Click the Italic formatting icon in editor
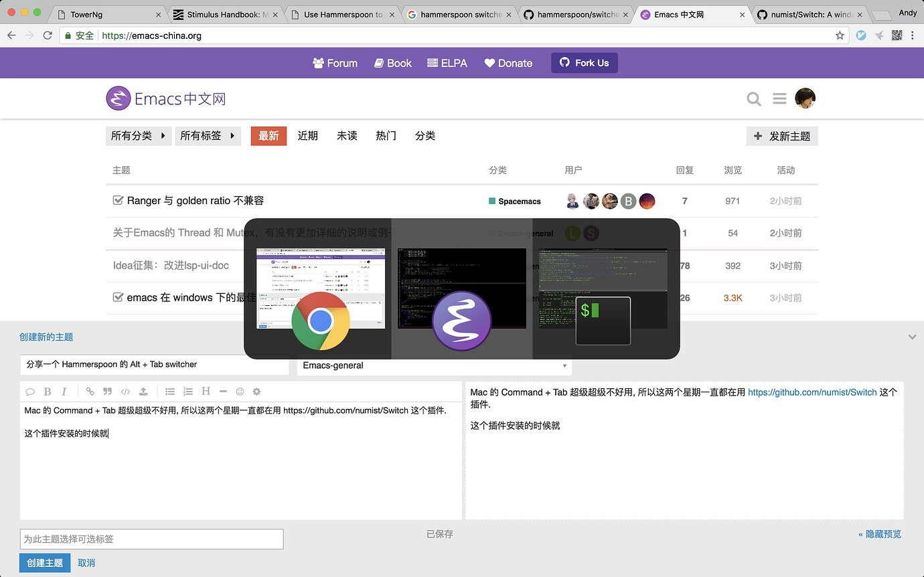 (x=64, y=392)
